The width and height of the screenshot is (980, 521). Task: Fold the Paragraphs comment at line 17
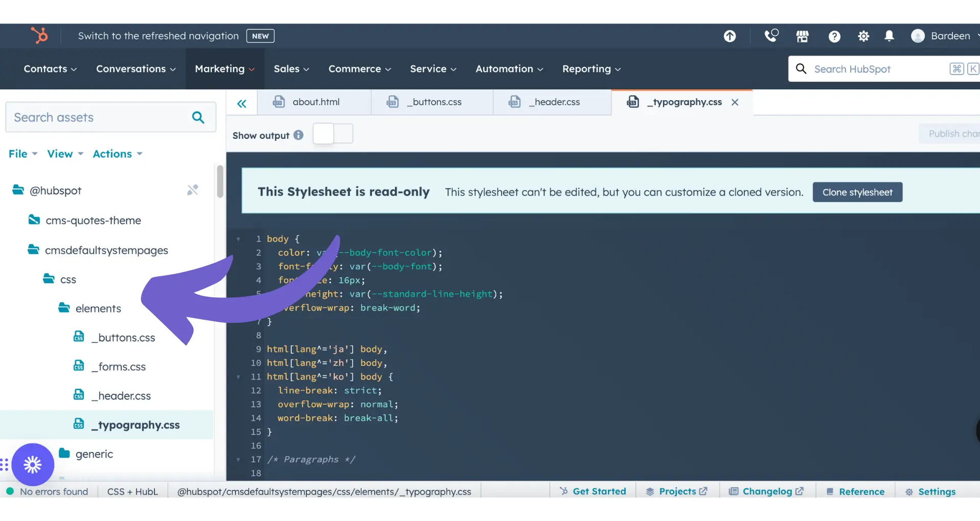[238, 460]
